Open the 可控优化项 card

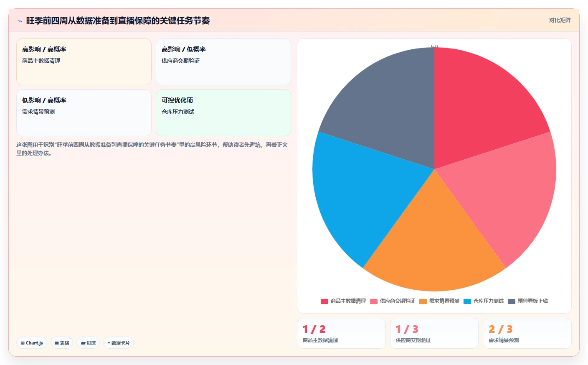point(223,113)
